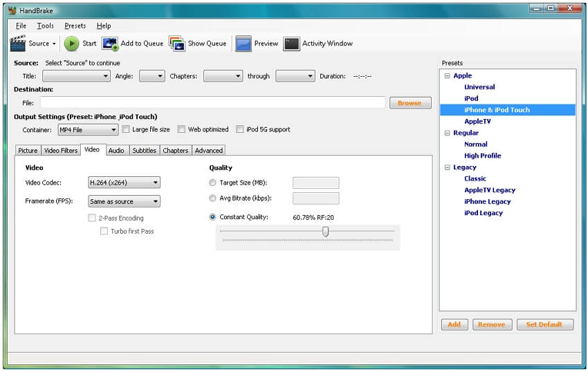
Task: Collapse the Legacy presets group
Action: point(447,167)
